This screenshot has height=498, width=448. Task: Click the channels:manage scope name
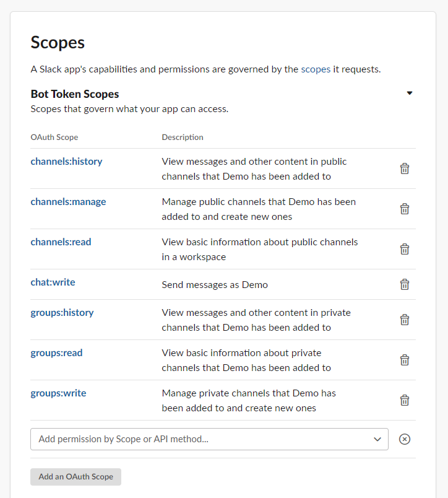click(68, 201)
